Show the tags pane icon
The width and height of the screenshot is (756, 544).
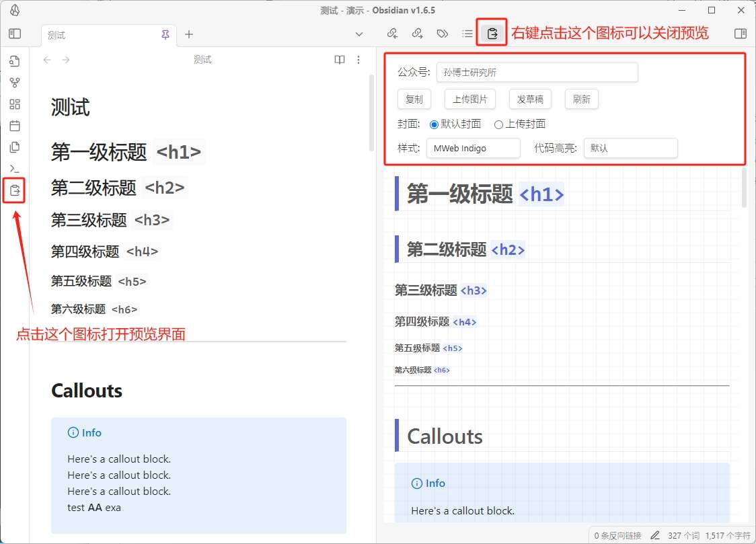[442, 34]
